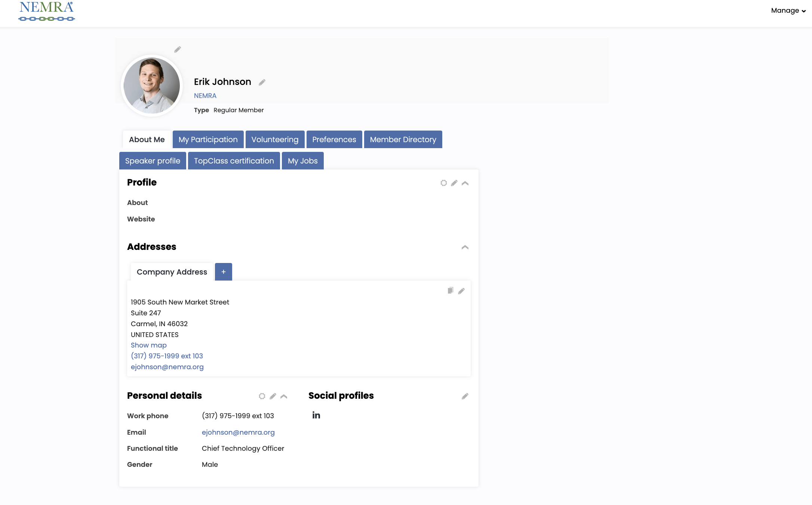
Task: Switch to the Speaker profile tab
Action: [x=153, y=161]
